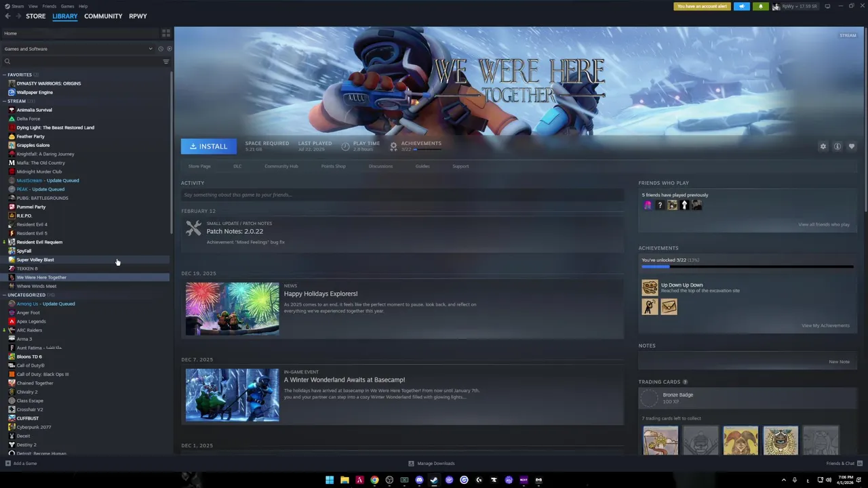Install We Were Here Together
Image resolution: width=868 pixels, height=488 pixels.
[209, 146]
